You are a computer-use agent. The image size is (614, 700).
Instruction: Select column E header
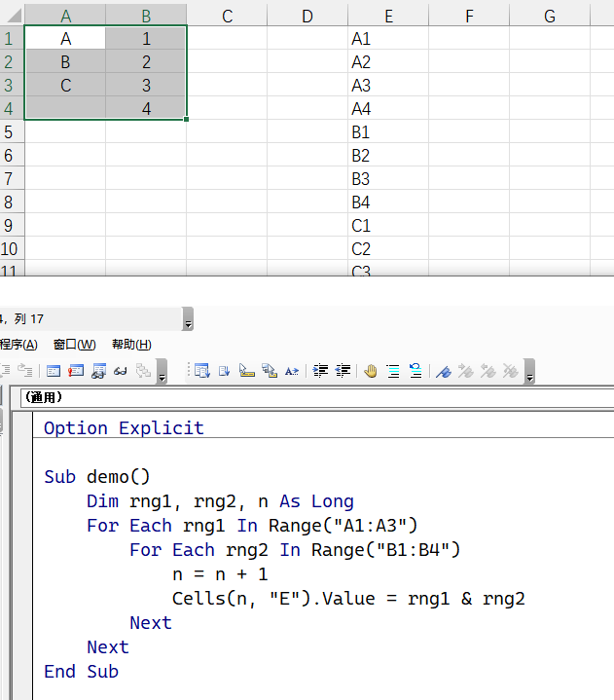(x=388, y=17)
